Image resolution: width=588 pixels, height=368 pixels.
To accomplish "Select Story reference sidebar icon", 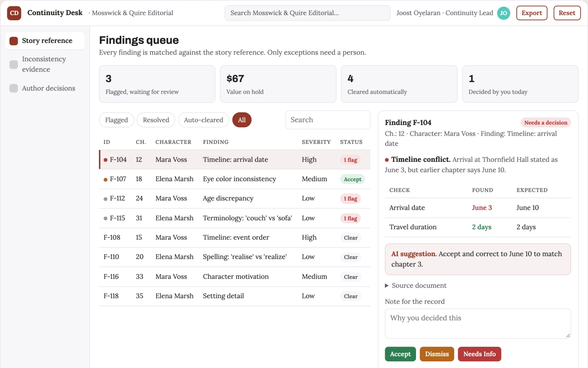I will tap(14, 41).
